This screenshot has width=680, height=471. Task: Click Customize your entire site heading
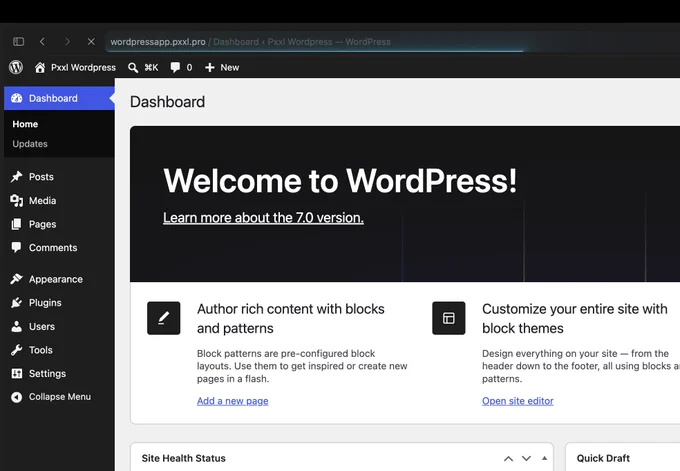click(x=575, y=319)
